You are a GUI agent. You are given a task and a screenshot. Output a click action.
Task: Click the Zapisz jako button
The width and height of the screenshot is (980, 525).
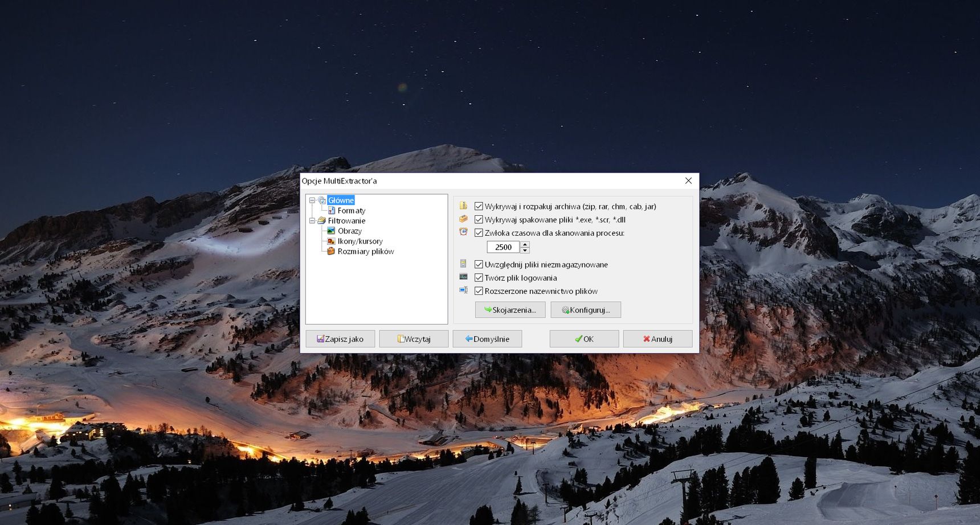[340, 339]
